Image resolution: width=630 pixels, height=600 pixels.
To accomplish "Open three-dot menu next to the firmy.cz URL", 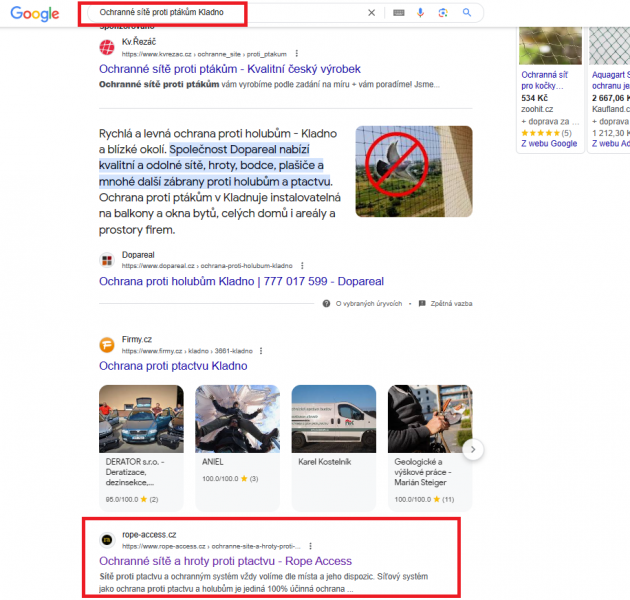I will (261, 351).
